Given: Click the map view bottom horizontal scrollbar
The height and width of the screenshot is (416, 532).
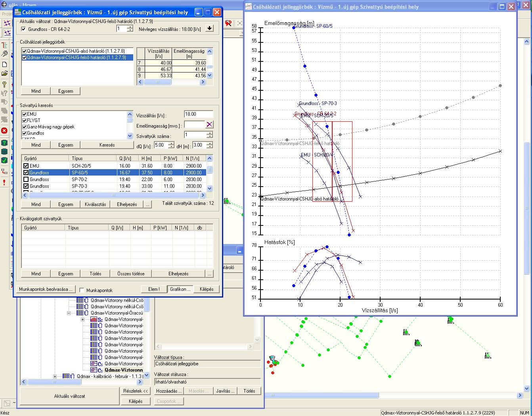Looking at the screenshot, I should [394, 395].
